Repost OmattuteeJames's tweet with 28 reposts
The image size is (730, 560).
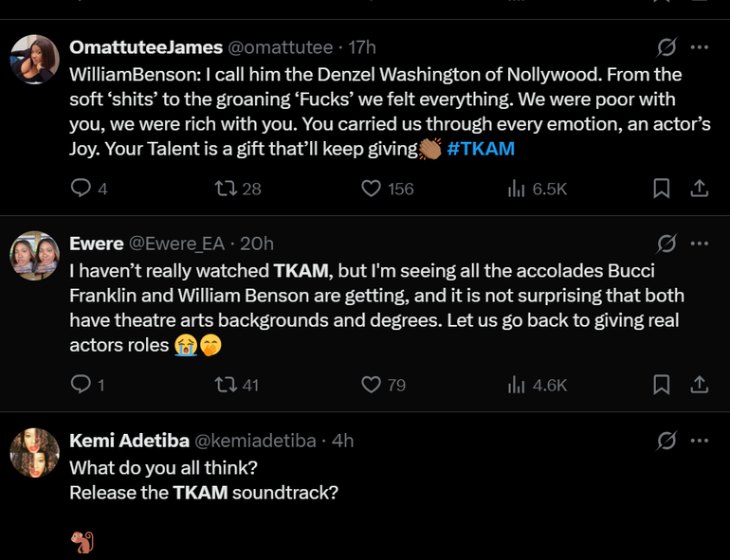[226, 189]
